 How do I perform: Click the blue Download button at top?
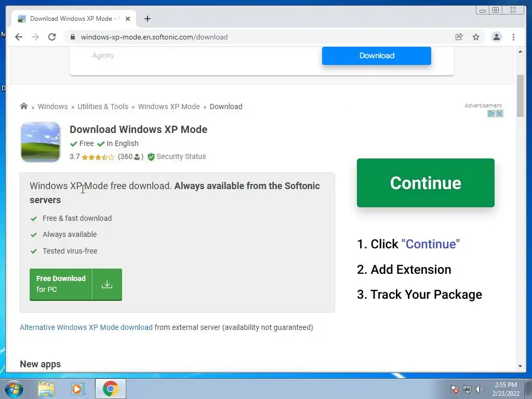click(377, 56)
